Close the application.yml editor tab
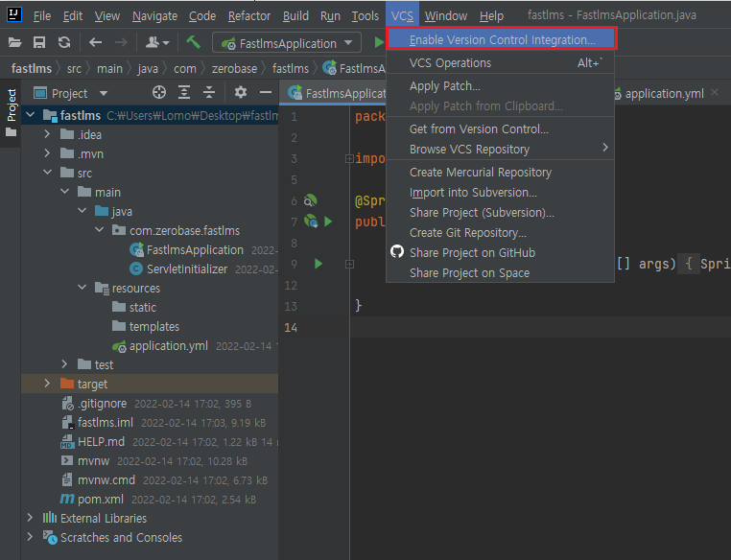This screenshot has width=731, height=560. (x=715, y=93)
